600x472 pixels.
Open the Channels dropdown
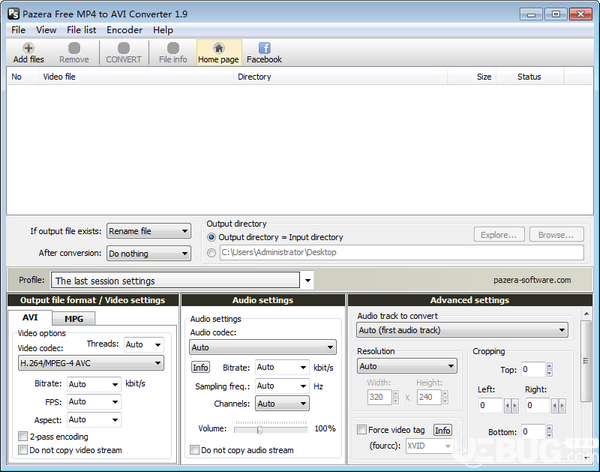(x=282, y=403)
